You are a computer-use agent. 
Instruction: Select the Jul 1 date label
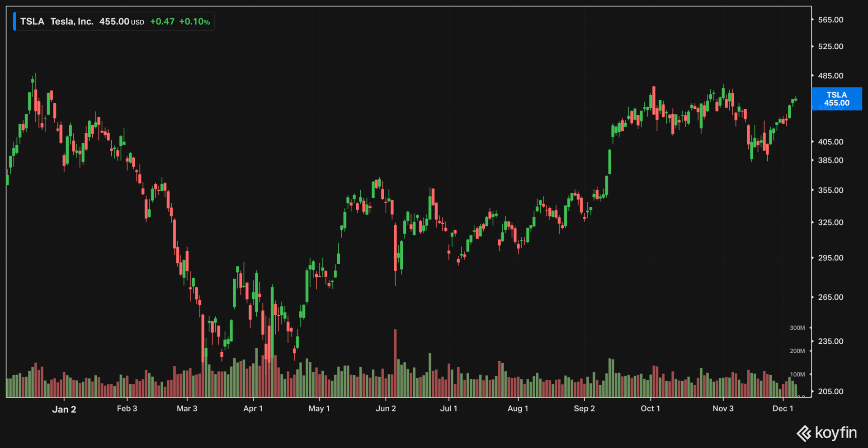tap(449, 409)
